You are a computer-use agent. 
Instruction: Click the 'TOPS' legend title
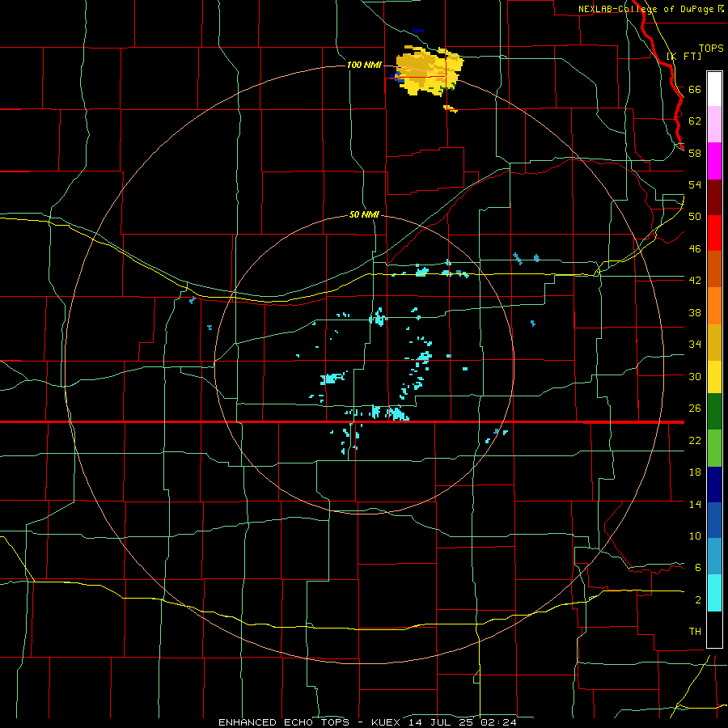click(x=711, y=48)
